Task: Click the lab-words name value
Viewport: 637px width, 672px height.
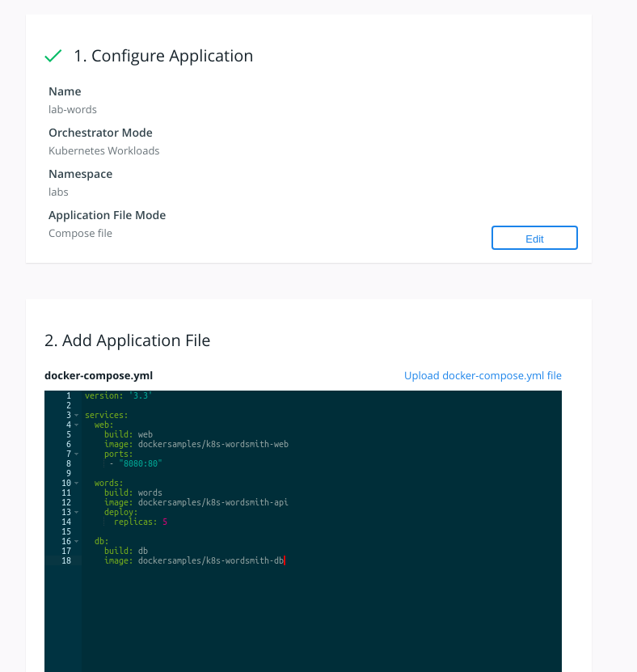Action: pyautogui.click(x=73, y=109)
